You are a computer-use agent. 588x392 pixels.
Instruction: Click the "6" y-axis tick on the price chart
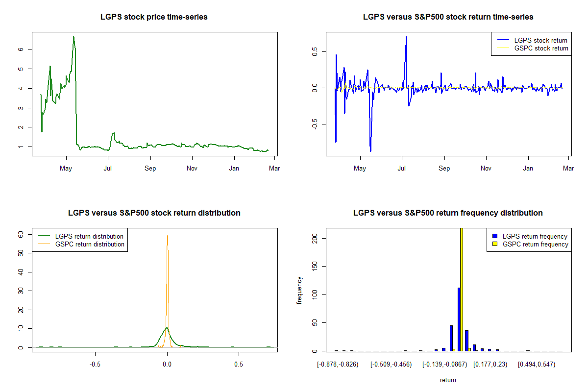tap(21, 49)
